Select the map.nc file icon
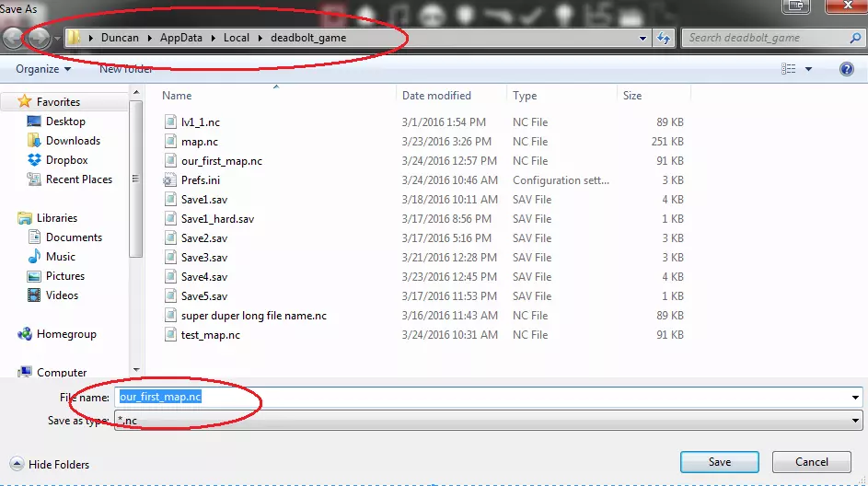This screenshot has height=486, width=868. pos(170,141)
